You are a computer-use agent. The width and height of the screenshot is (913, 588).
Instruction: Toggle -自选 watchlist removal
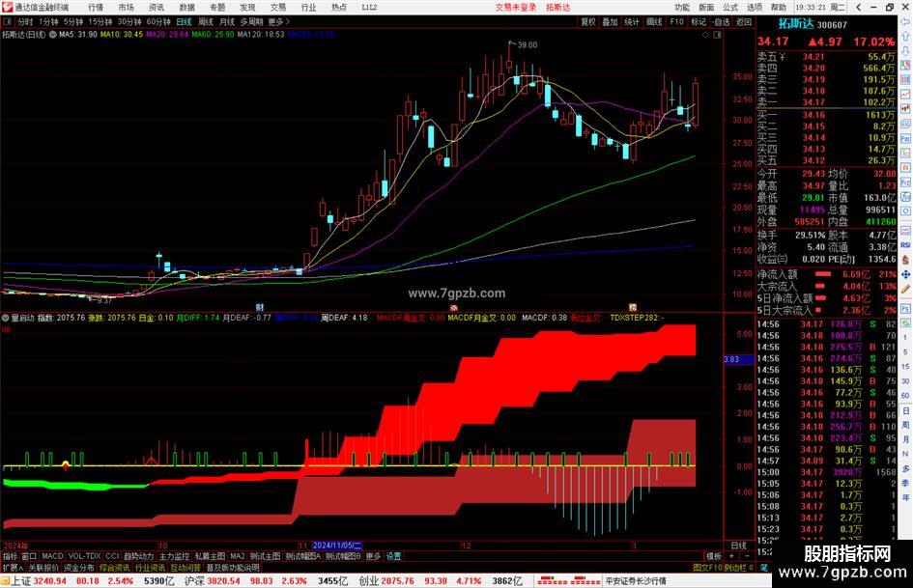721,21
